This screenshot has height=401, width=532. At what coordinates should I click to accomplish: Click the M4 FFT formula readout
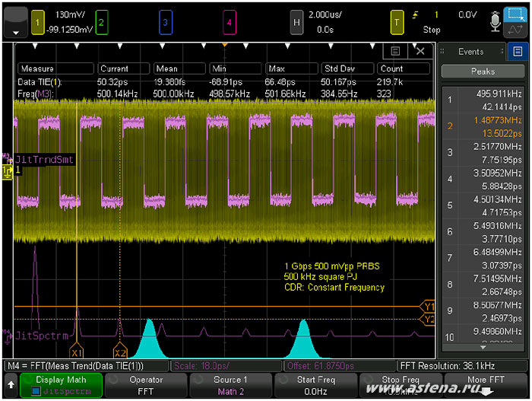click(x=86, y=366)
